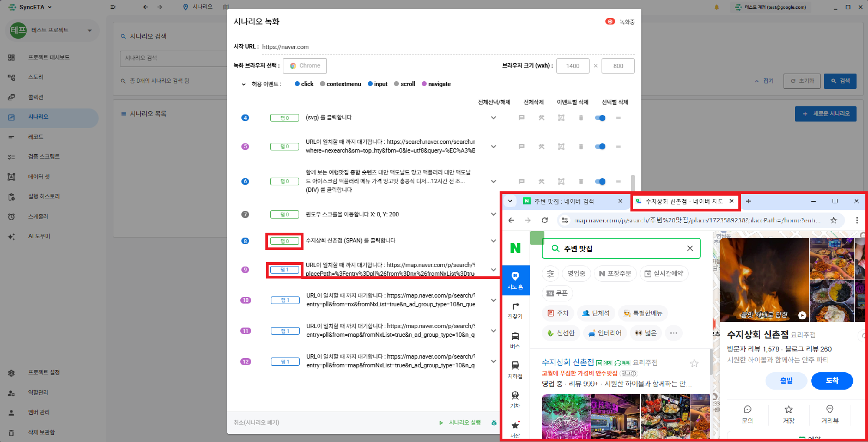This screenshot has width=868, height=442.
Task: Click the minus icon in step 4 row
Action: pyautogui.click(x=618, y=118)
